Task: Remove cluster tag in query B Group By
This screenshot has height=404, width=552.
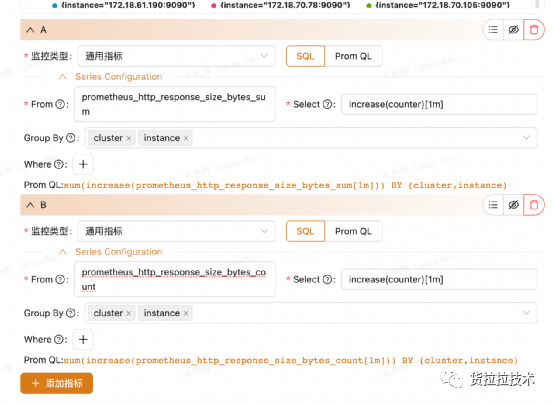Action: click(129, 313)
